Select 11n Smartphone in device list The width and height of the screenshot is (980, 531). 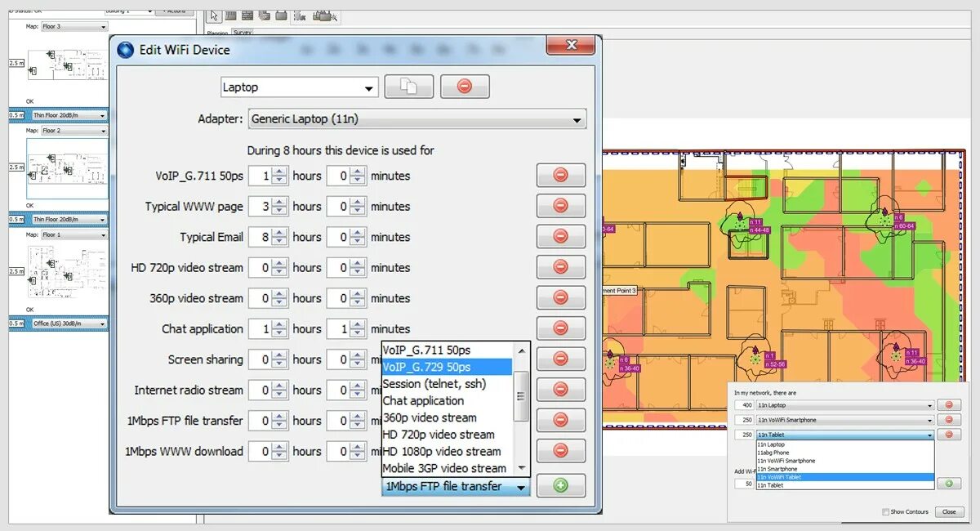click(844, 469)
